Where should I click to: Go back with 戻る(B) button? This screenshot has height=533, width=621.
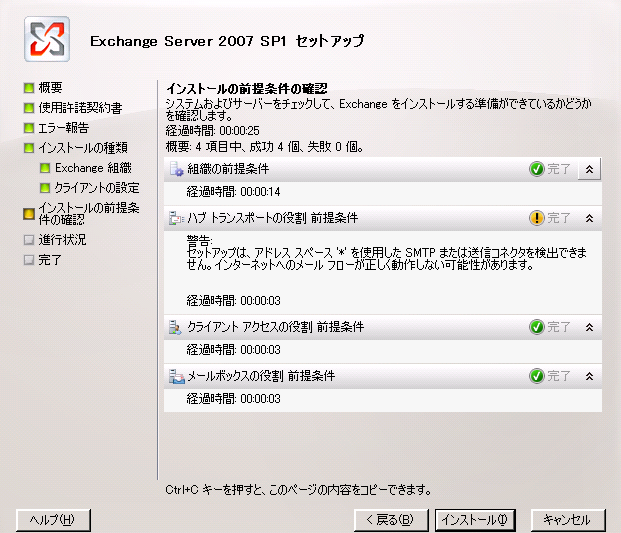pyautogui.click(x=391, y=520)
